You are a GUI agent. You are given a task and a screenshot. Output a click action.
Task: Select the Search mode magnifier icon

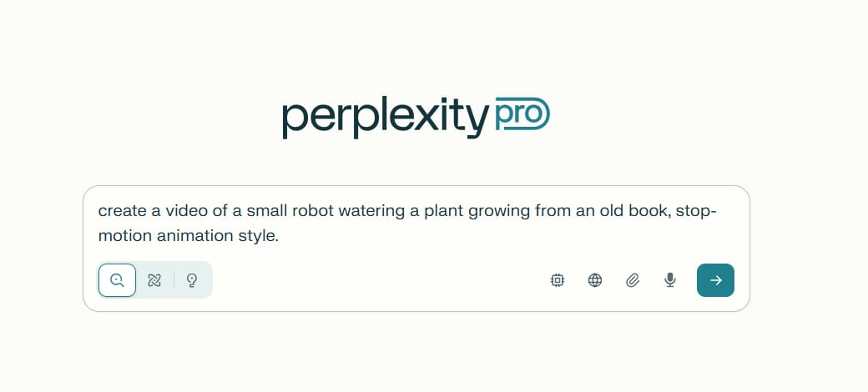tap(118, 280)
